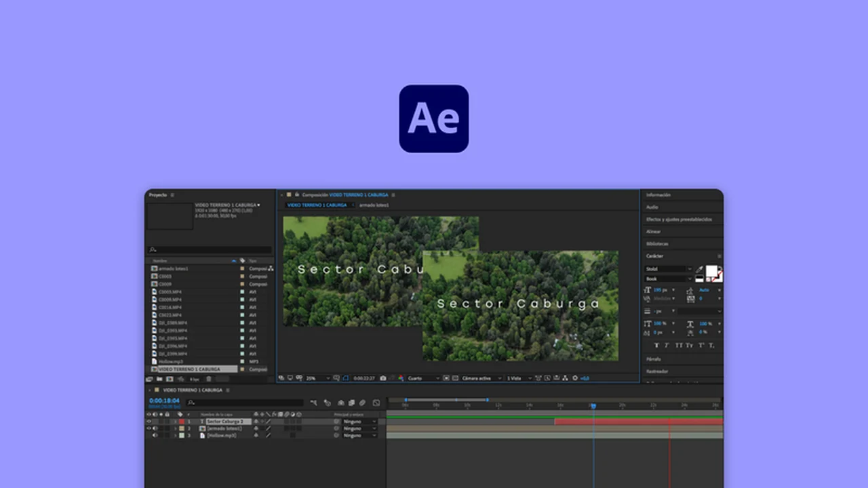The width and height of the screenshot is (868, 488).
Task: Delete selected item with the trash icon
Action: (208, 379)
